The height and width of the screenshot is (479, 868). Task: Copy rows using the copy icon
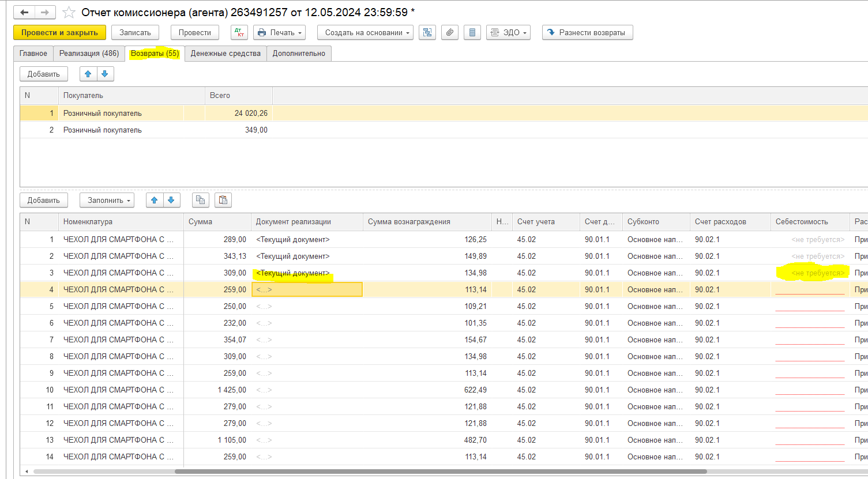(x=200, y=200)
